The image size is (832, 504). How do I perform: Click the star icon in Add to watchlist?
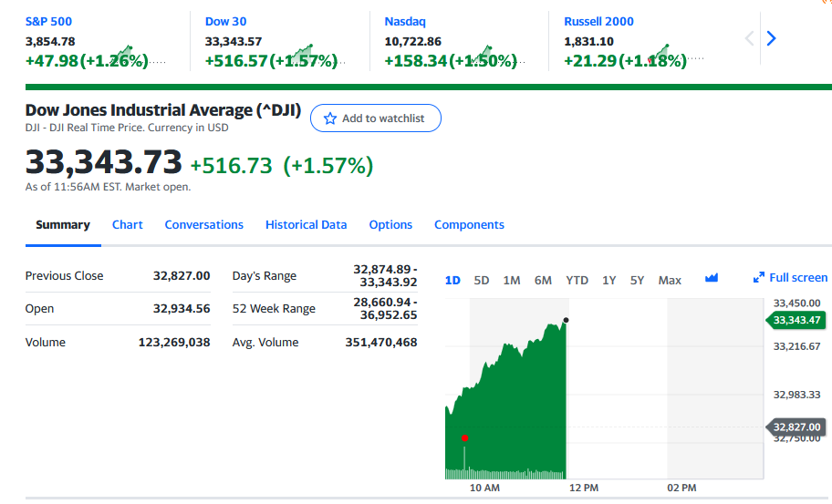(330, 118)
